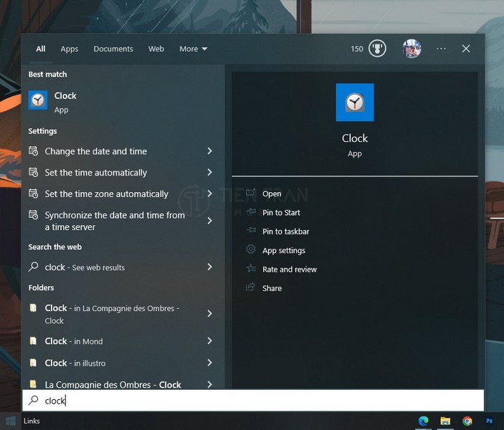Click Pin to Start option
This screenshot has width=504, height=430.
[281, 213]
